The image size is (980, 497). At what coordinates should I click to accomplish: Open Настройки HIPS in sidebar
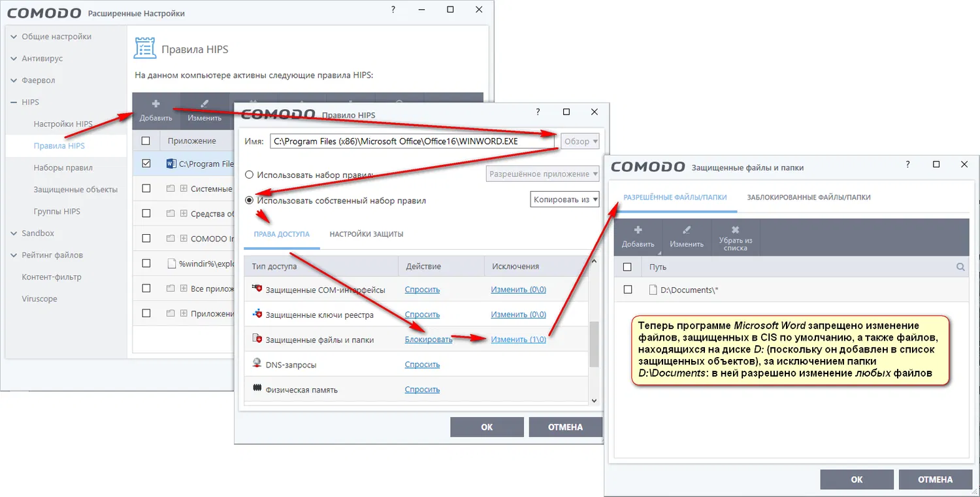tap(63, 124)
